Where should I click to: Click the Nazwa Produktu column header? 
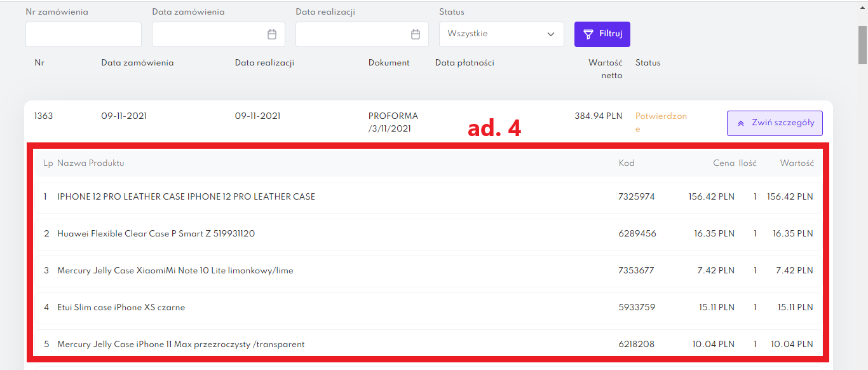tap(90, 163)
